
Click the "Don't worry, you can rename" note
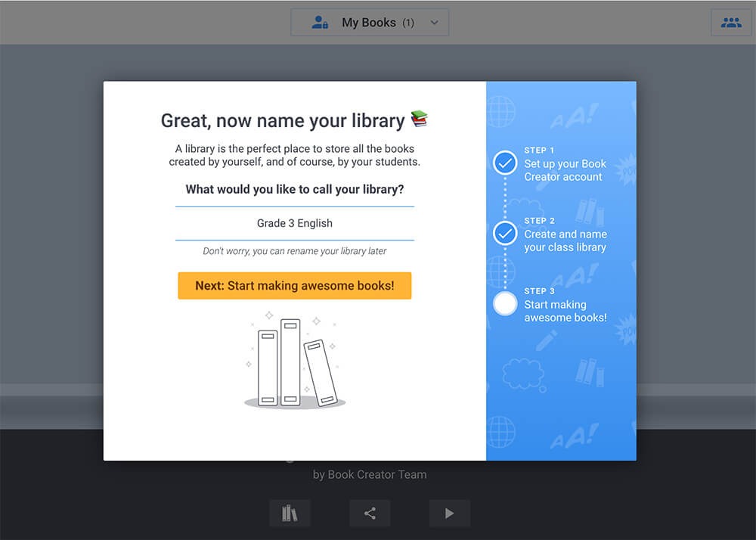[295, 251]
